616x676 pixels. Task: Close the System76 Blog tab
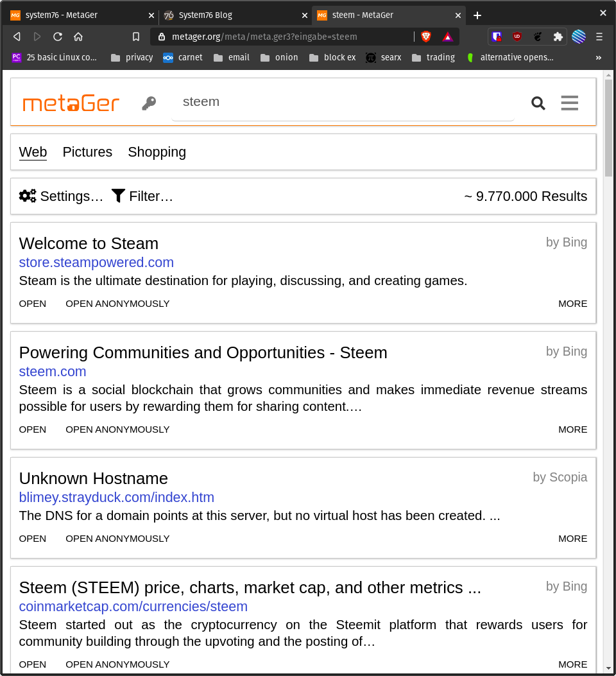(x=305, y=15)
